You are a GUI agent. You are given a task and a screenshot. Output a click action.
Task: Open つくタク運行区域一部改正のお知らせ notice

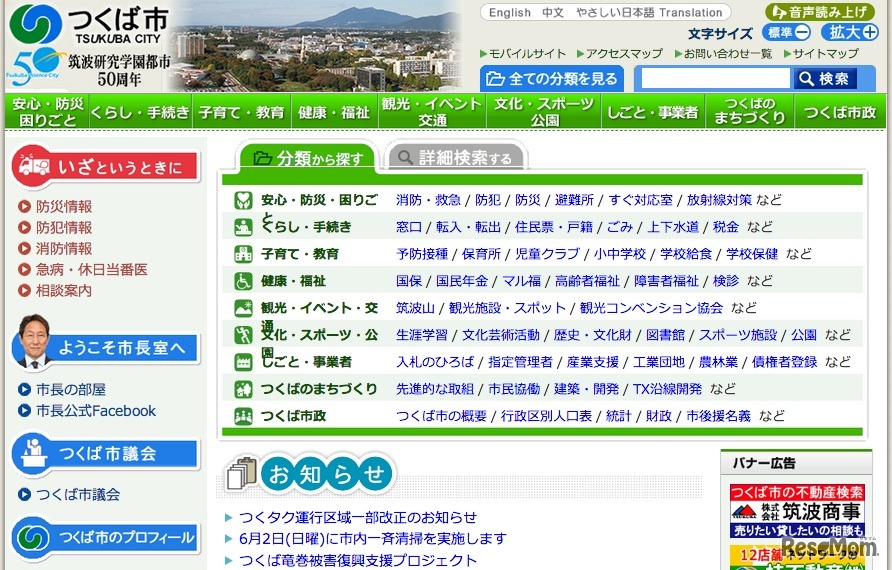(358, 517)
